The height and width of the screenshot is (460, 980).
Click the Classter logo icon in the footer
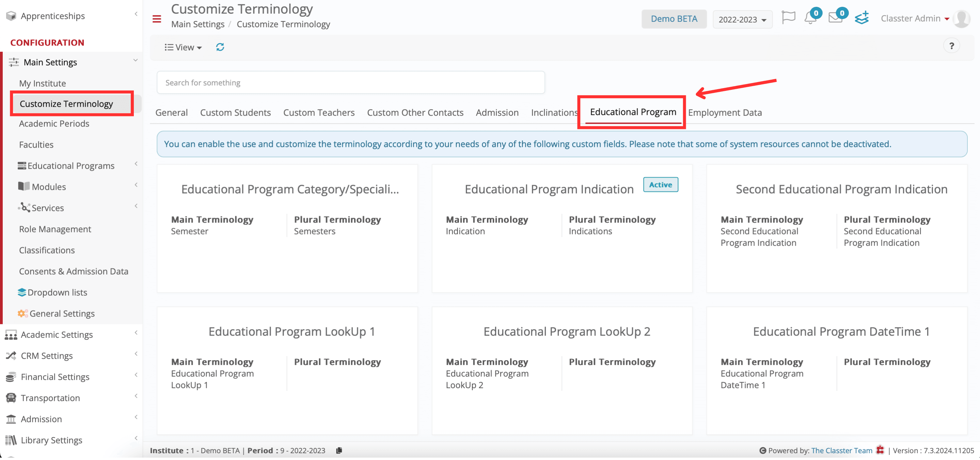click(x=880, y=450)
